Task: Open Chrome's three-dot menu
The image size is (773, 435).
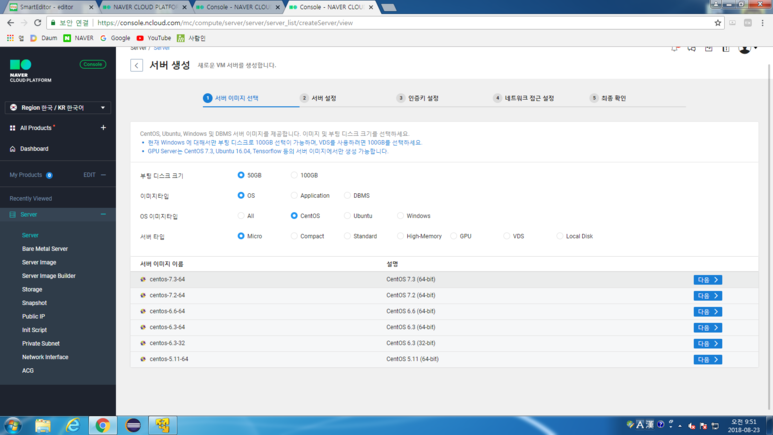Action: click(x=763, y=23)
